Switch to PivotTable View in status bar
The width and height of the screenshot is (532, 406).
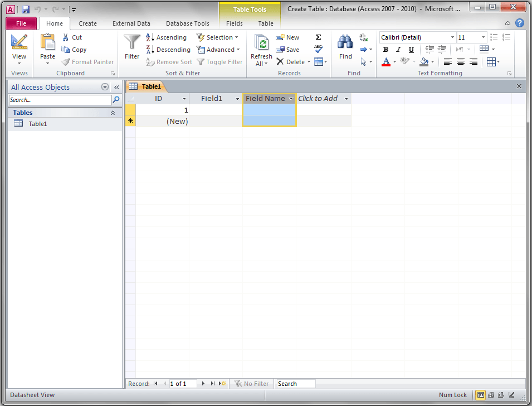[491, 395]
